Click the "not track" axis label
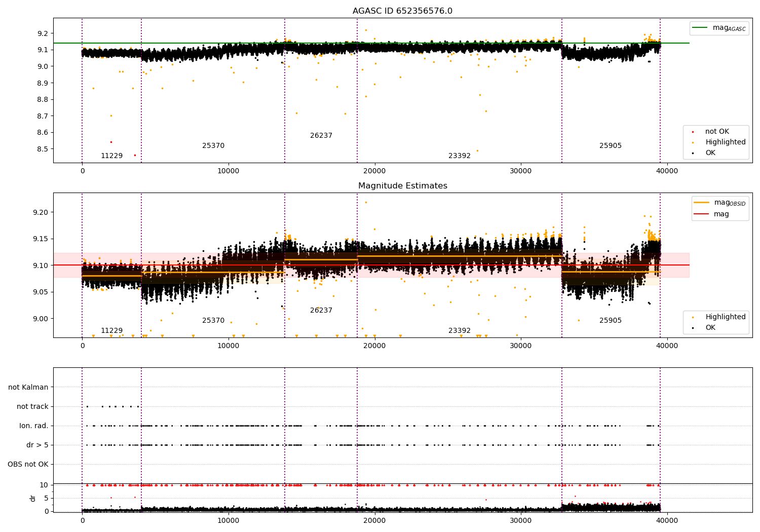 [x=32, y=407]
